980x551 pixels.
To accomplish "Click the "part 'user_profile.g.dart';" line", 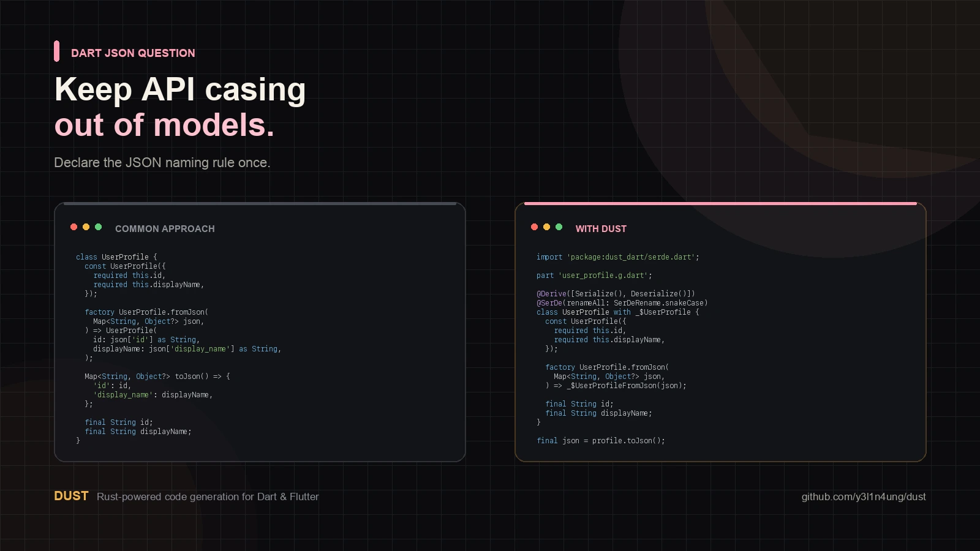I will click(594, 275).
